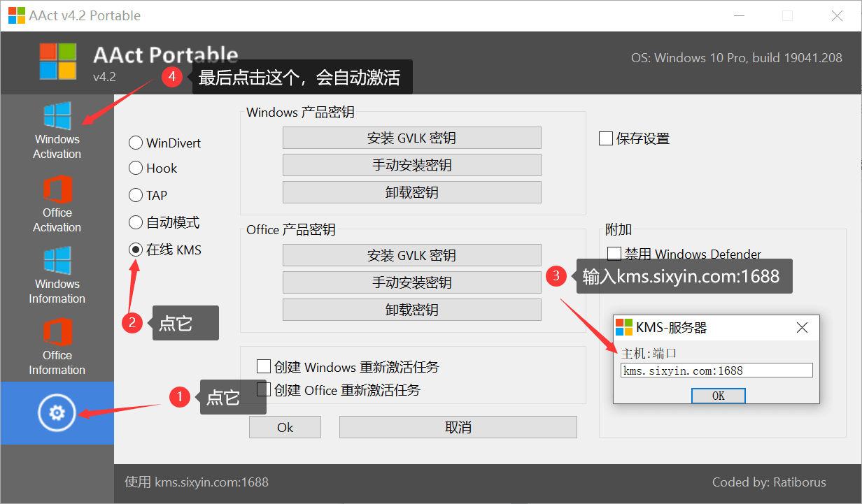The height and width of the screenshot is (504, 862).
Task: Open the settings gear in the sidebar
Action: (x=57, y=412)
